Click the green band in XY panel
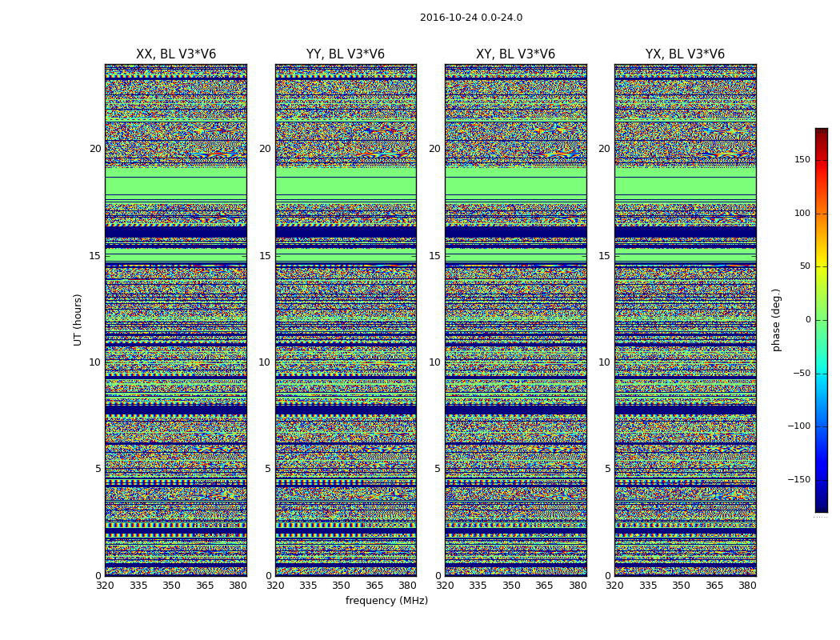 coord(515,186)
